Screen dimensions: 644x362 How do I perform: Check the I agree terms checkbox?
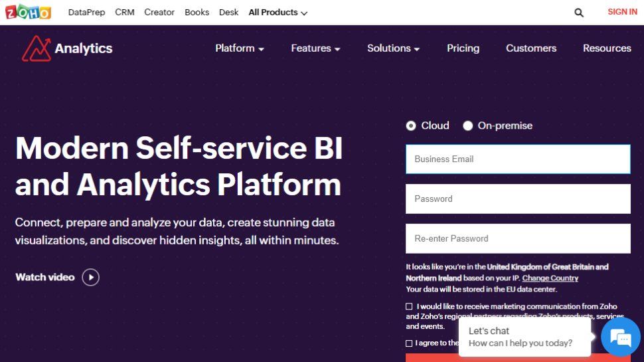pos(409,343)
